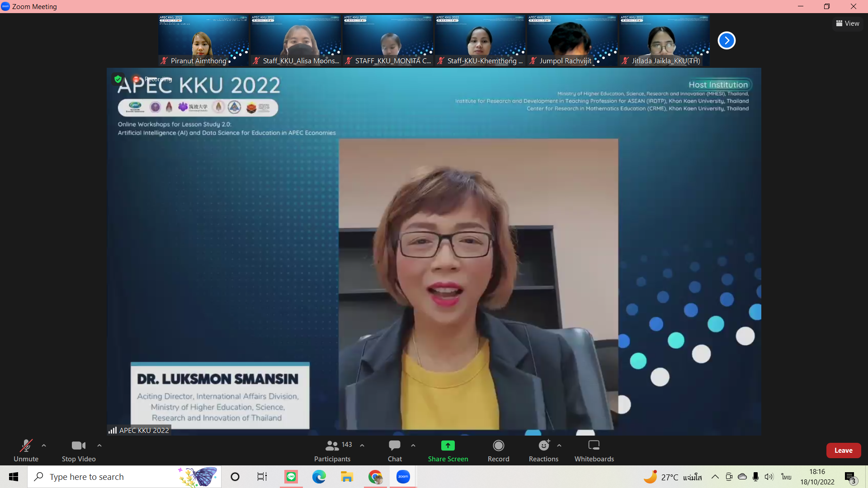Expand the participants options caret
The height and width of the screenshot is (488, 868).
pos(362,446)
